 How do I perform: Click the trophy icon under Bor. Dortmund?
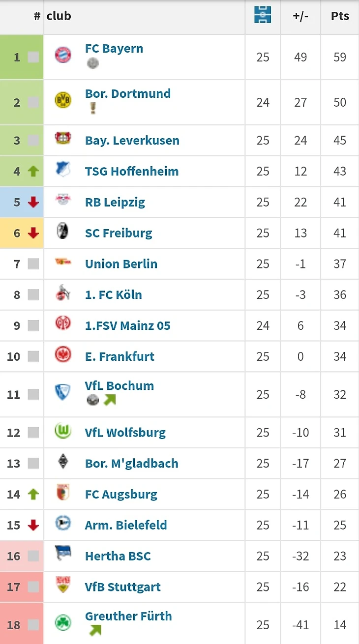(x=92, y=108)
